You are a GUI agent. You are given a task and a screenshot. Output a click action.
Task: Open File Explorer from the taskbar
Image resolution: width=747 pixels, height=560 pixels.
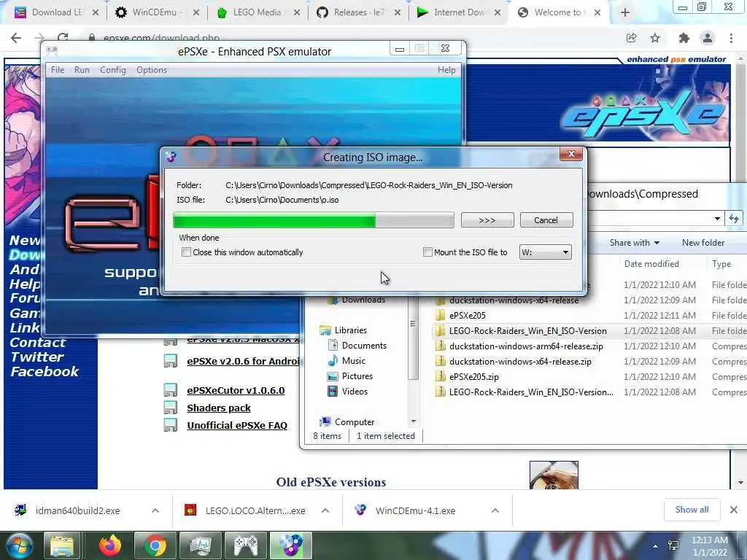click(x=62, y=545)
